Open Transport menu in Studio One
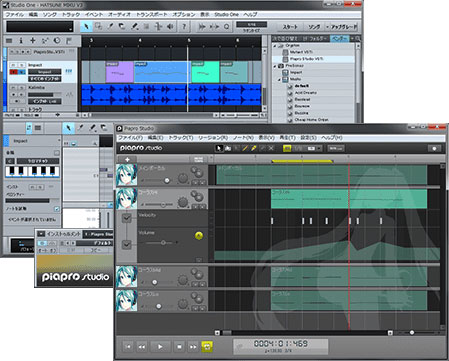Viewport: 449px width, 361px height. click(x=152, y=14)
